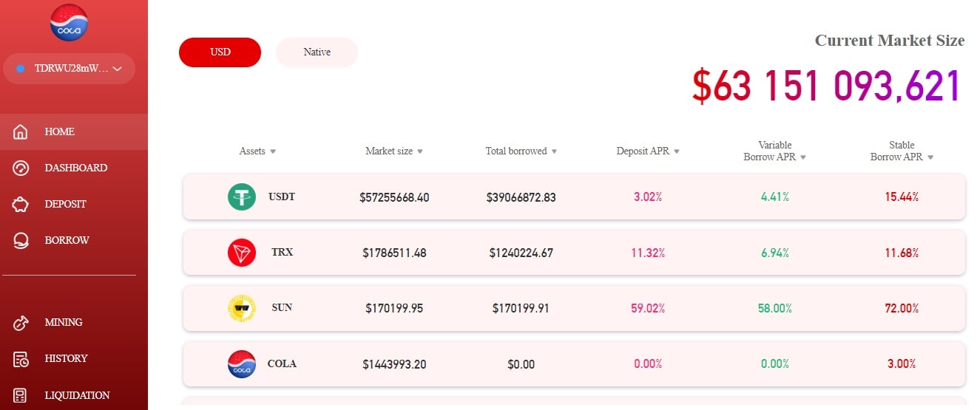Click market size $1786511.48
This screenshot has width=980, height=410.
tap(394, 253)
